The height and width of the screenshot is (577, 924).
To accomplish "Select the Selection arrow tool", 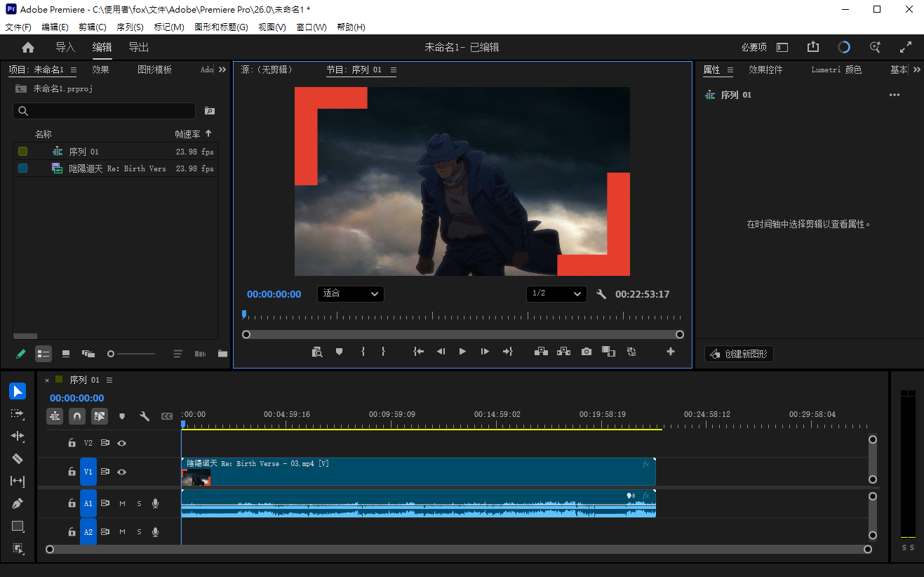I will tap(18, 391).
